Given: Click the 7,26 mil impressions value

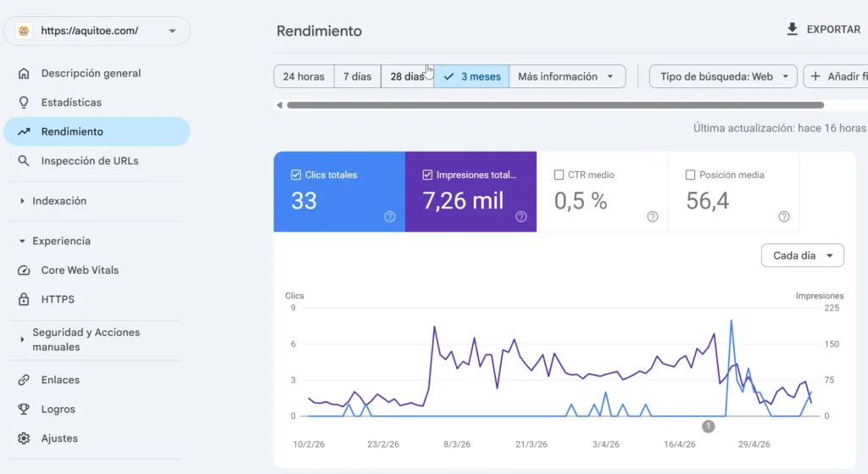Looking at the screenshot, I should pyautogui.click(x=464, y=200).
